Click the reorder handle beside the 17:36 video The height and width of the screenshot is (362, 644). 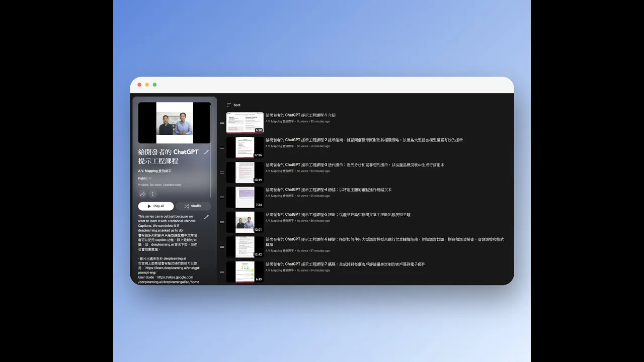pos(222,148)
